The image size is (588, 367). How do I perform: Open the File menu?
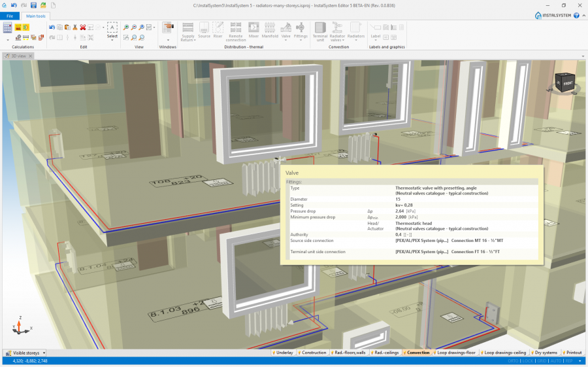[9, 16]
